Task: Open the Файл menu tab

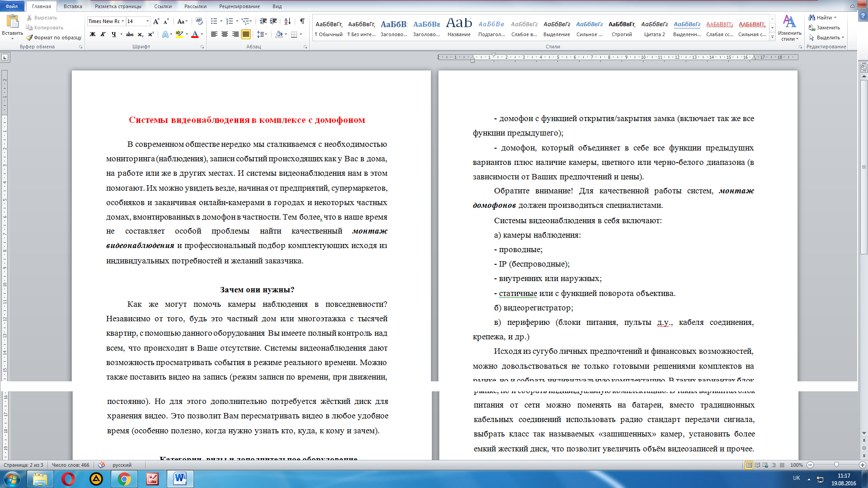Action: click(12, 6)
